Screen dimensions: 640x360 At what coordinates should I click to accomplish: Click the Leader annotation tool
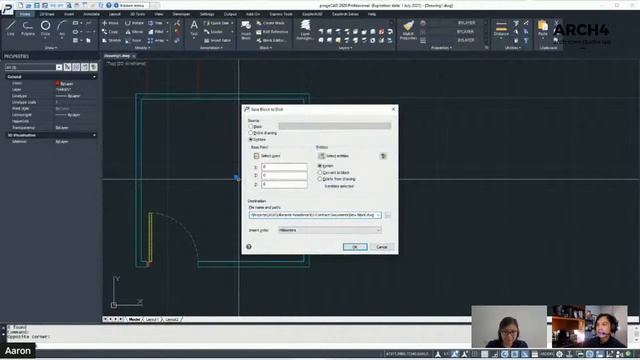point(213,31)
